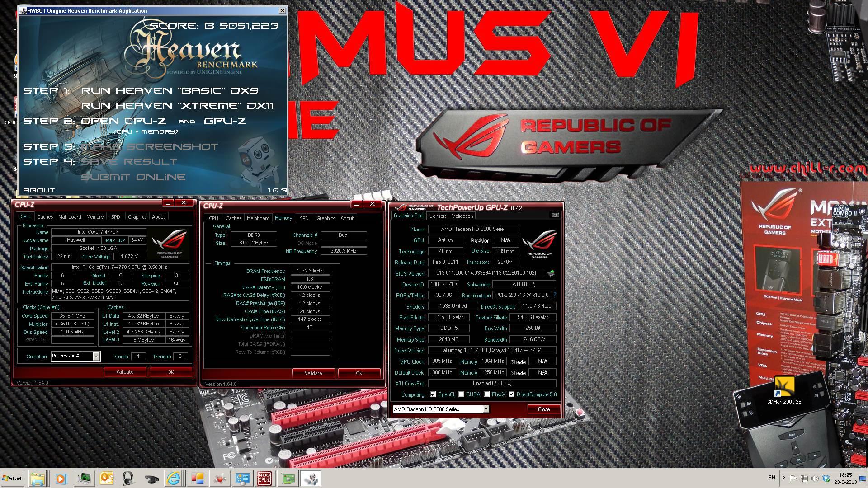Open Mainboard tab in left CPU-Z window
868x488 pixels.
click(70, 217)
